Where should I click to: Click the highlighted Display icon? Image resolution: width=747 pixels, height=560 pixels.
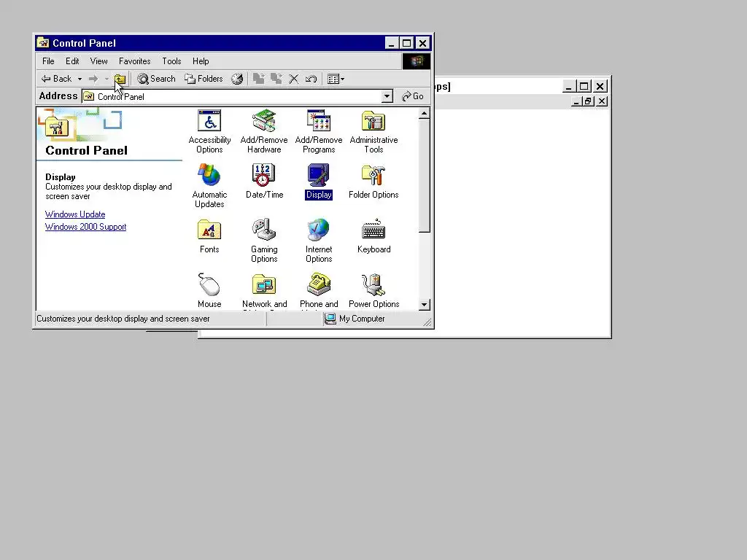pos(319,182)
